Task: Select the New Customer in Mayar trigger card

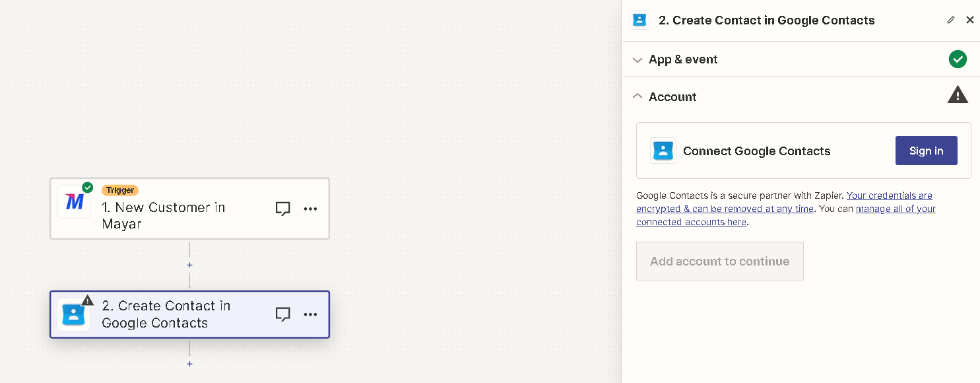Action: point(189,209)
